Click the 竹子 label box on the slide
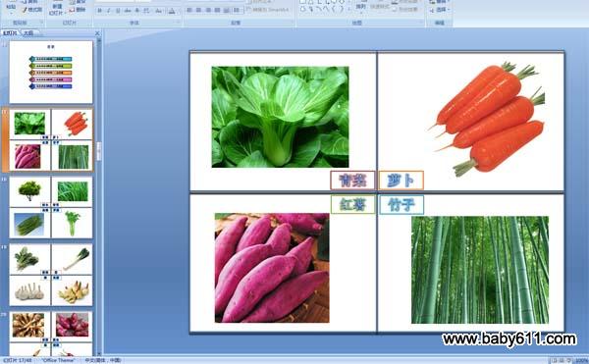 pyautogui.click(x=402, y=204)
